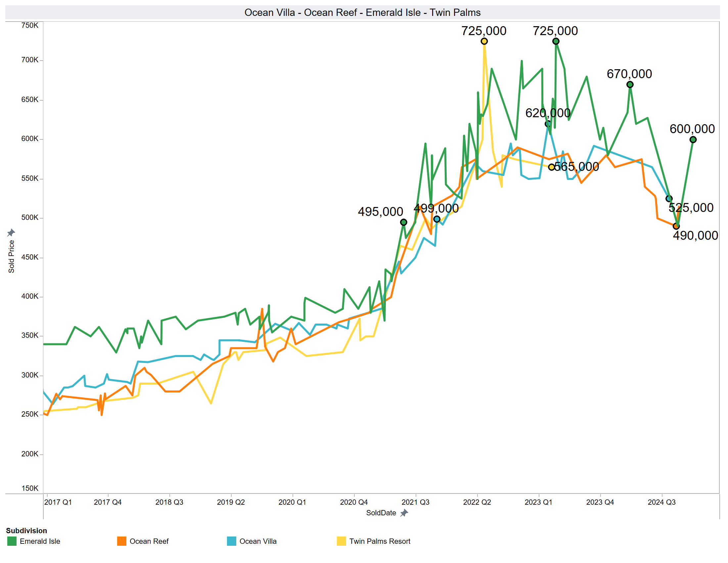This screenshot has height=563, width=728.
Task: Click the Subdivision legend title
Action: [x=26, y=531]
